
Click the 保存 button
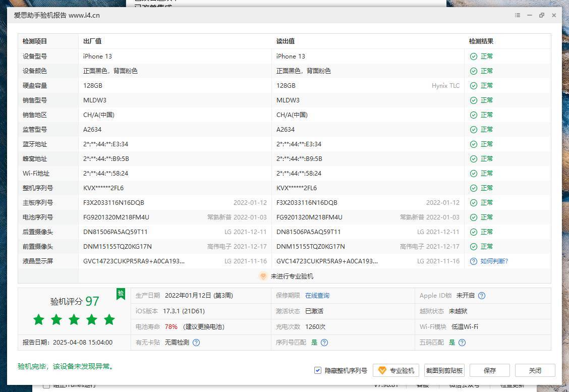coord(489,371)
